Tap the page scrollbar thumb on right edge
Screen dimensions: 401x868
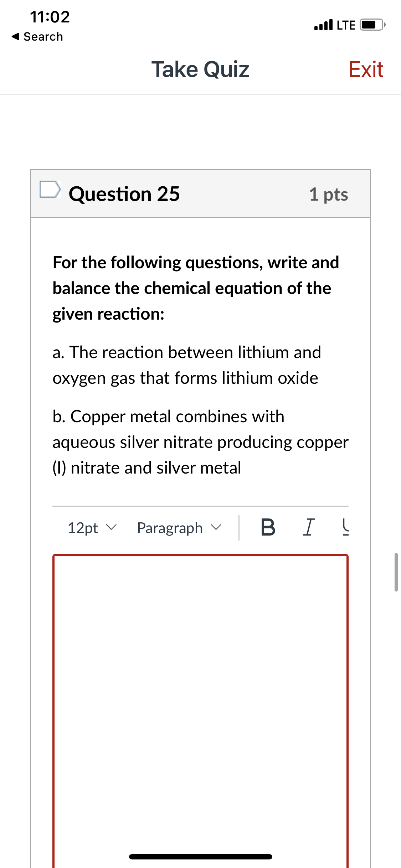(396, 572)
